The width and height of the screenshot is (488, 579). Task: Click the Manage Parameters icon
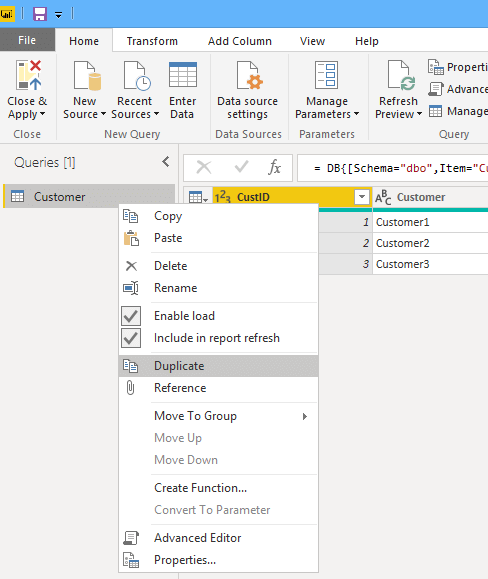(x=326, y=75)
